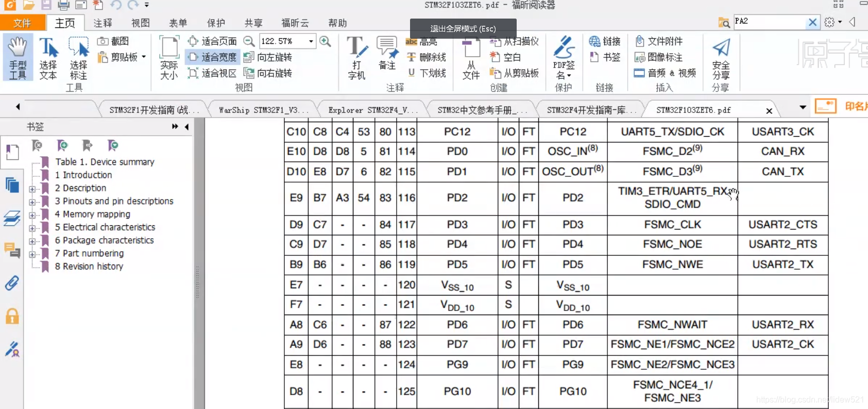The width and height of the screenshot is (868, 409).
Task: Open the Comments panel in sidebar
Action: [x=12, y=251]
